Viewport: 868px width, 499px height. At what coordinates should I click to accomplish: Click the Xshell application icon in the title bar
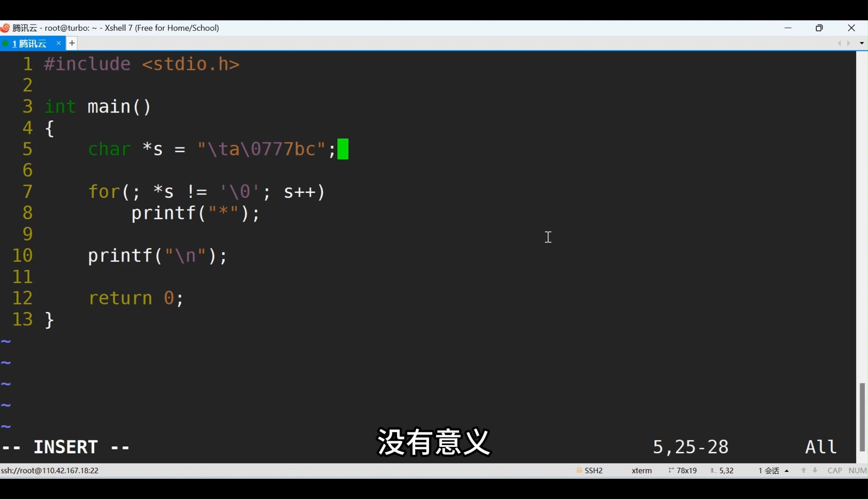click(x=5, y=28)
